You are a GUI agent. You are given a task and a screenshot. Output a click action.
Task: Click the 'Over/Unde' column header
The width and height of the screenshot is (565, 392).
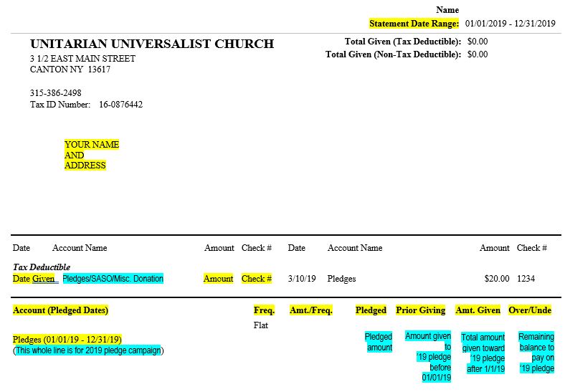(x=530, y=310)
